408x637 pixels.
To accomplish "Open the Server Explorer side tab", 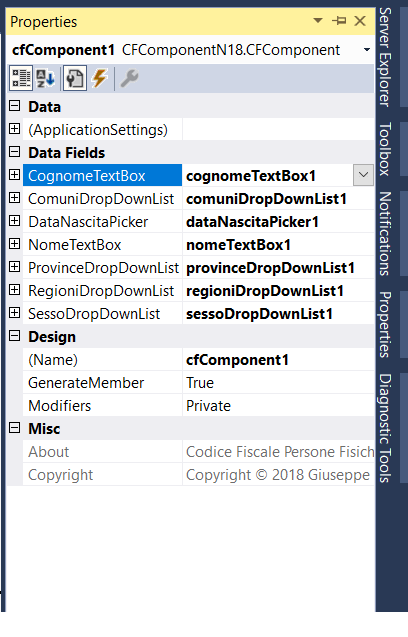I will coord(385,57).
